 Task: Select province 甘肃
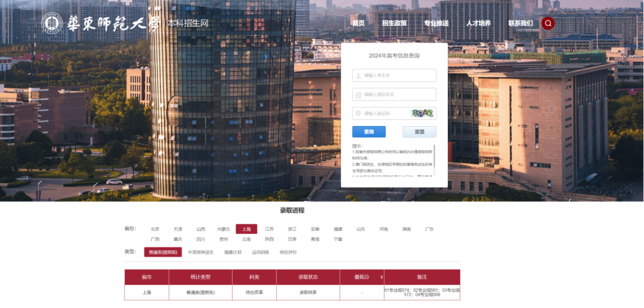(292, 239)
